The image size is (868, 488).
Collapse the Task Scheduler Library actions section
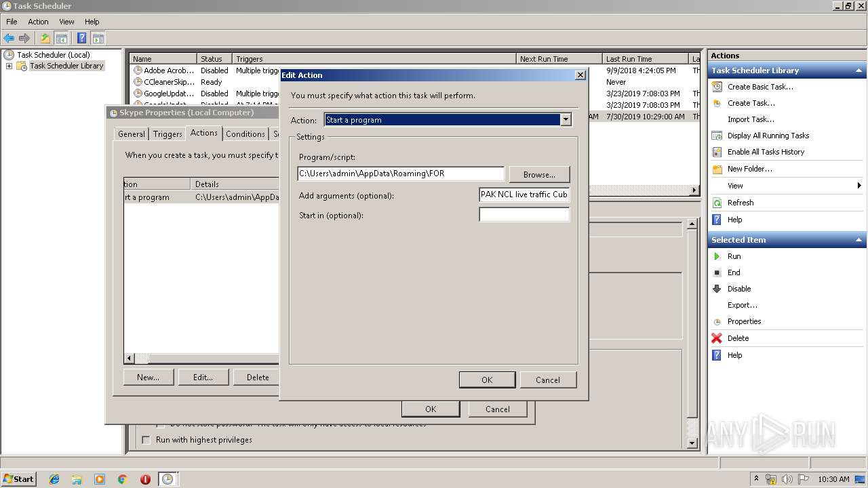[x=859, y=70]
